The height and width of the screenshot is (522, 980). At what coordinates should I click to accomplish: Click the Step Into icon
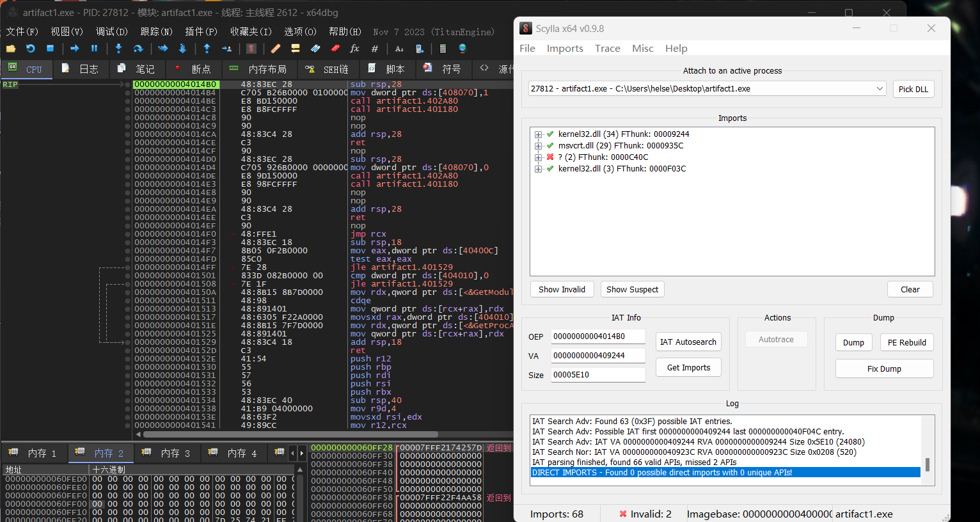[118, 49]
